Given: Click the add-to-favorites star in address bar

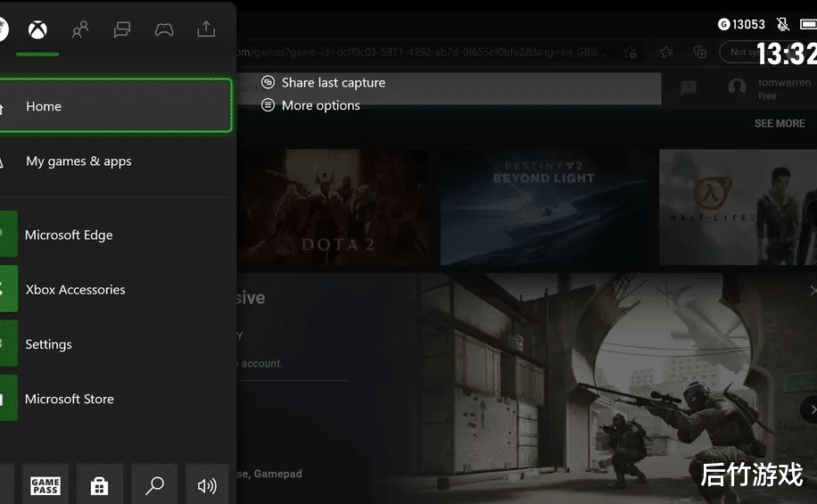Looking at the screenshot, I should point(630,52).
